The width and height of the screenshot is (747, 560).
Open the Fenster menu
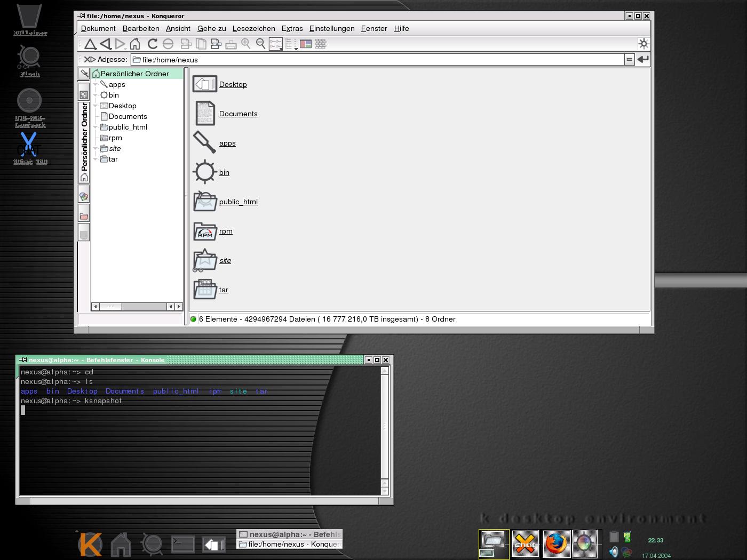pyautogui.click(x=374, y=28)
